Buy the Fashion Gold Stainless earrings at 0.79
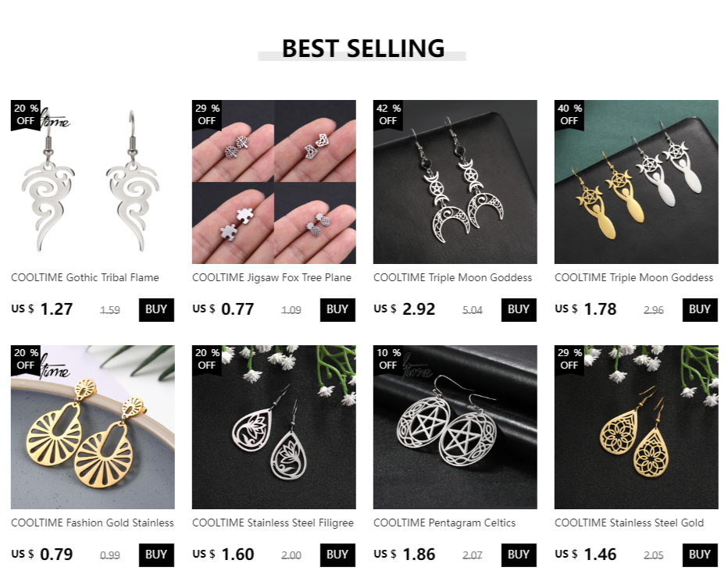Image resolution: width=728 pixels, height=585 pixels. (156, 555)
